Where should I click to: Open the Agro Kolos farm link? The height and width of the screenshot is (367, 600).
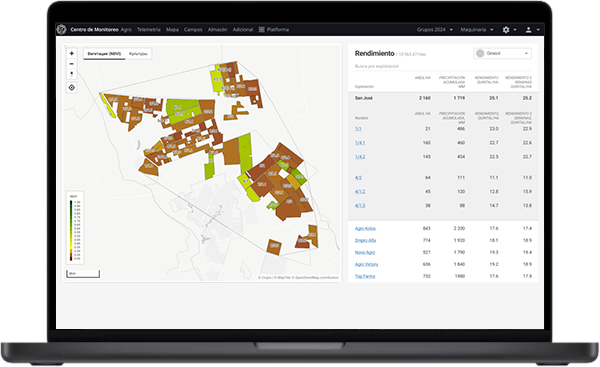click(365, 228)
